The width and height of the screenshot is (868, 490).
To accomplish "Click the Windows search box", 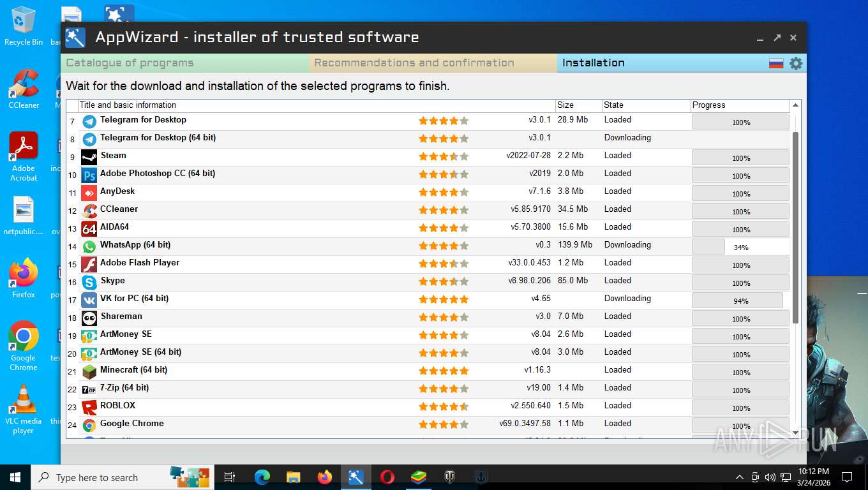I will click(121, 477).
